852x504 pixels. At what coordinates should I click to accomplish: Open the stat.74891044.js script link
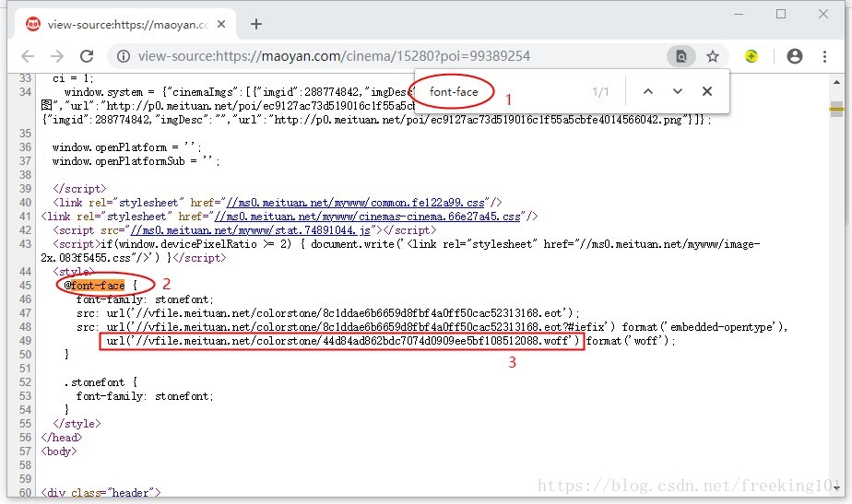(251, 230)
